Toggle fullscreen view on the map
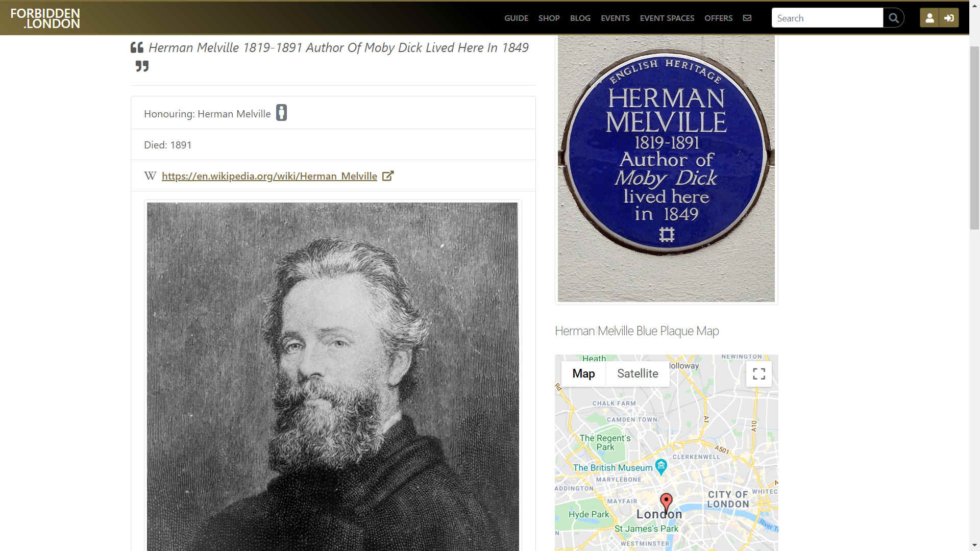Image resolution: width=980 pixels, height=551 pixels. 759,374
